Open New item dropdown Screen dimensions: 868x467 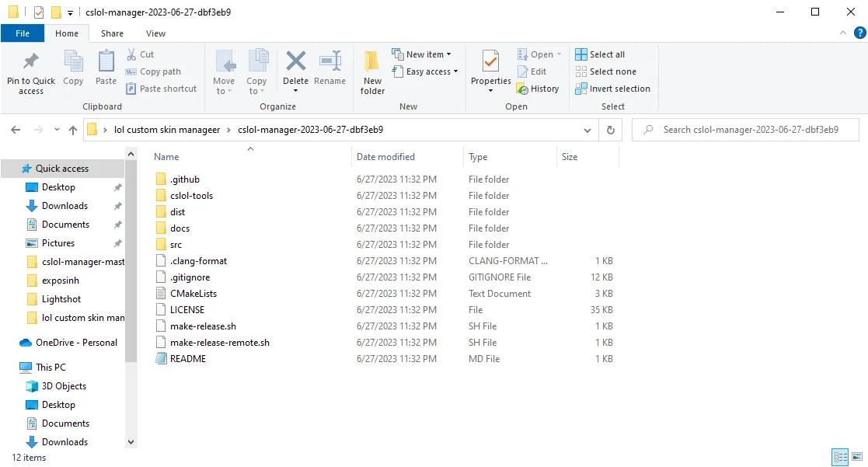(421, 54)
